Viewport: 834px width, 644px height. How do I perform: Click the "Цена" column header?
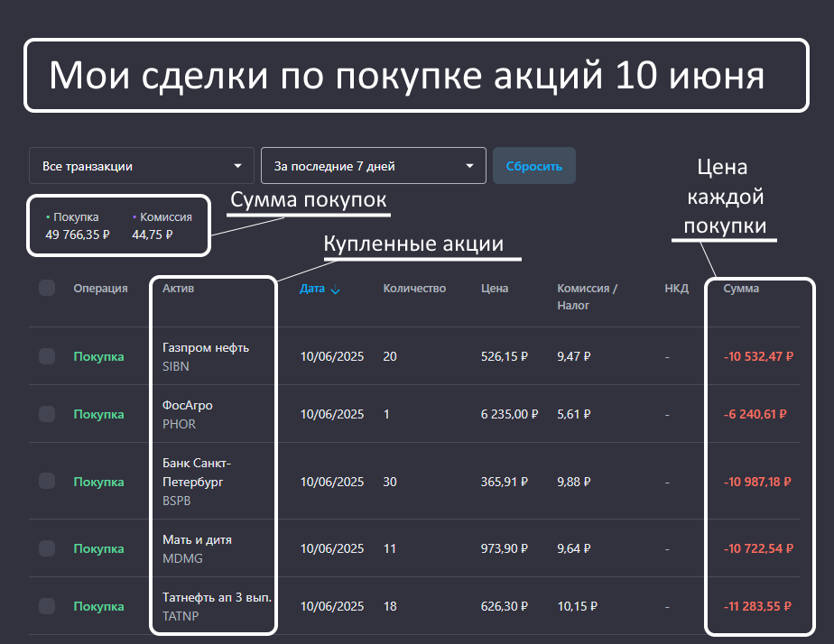pos(495,289)
